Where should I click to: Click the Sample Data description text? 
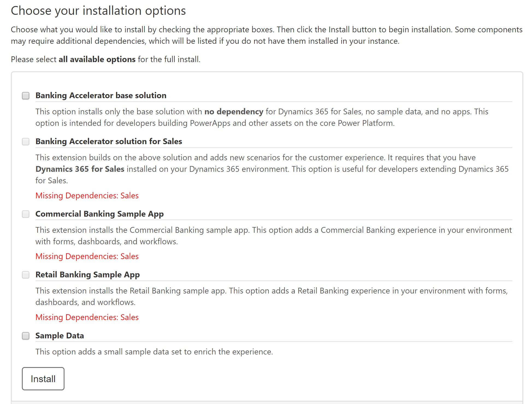[x=154, y=352]
